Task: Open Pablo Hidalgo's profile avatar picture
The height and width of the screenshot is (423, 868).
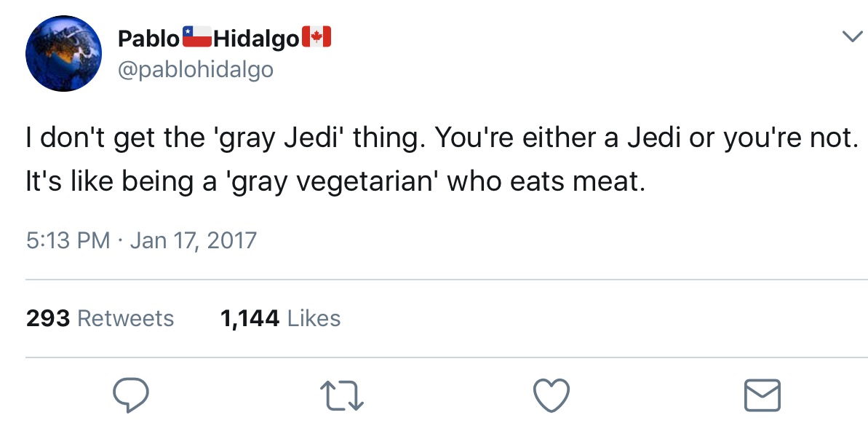Action: coord(62,55)
